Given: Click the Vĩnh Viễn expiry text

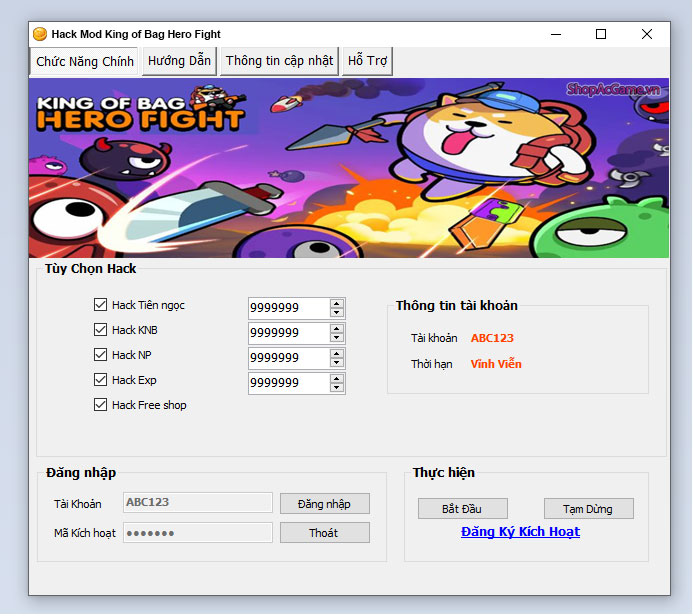Looking at the screenshot, I should tap(496, 364).
